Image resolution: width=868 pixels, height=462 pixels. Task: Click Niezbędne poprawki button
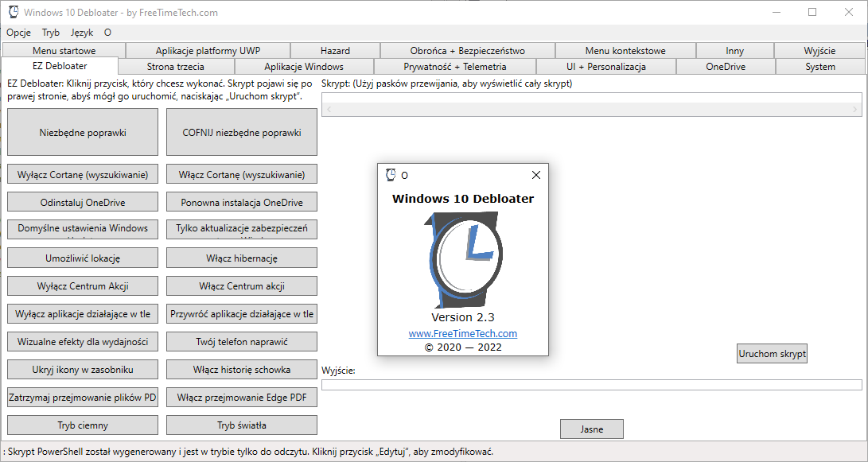pos(83,132)
